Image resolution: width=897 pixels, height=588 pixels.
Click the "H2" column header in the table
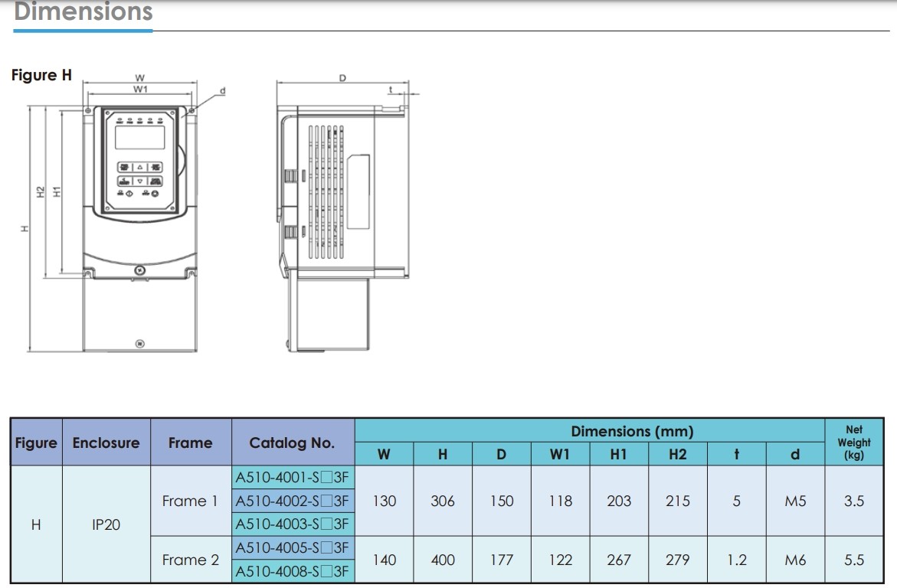click(x=678, y=454)
